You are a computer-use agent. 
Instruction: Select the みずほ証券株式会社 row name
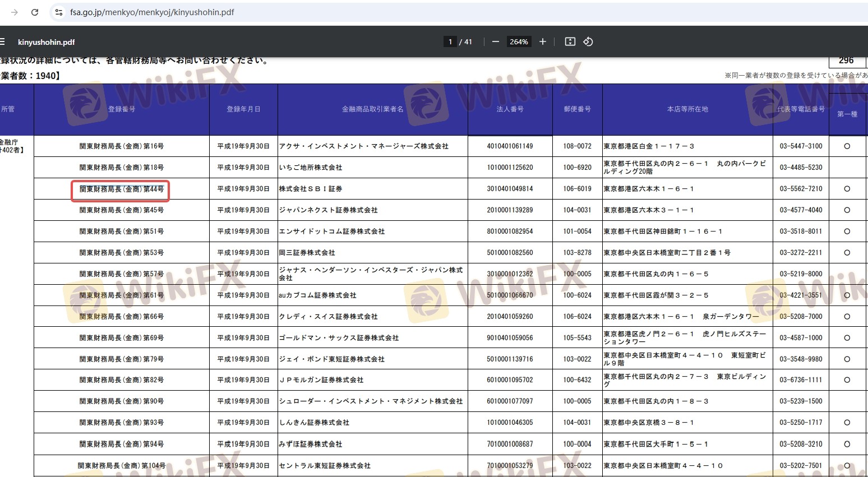(311, 444)
